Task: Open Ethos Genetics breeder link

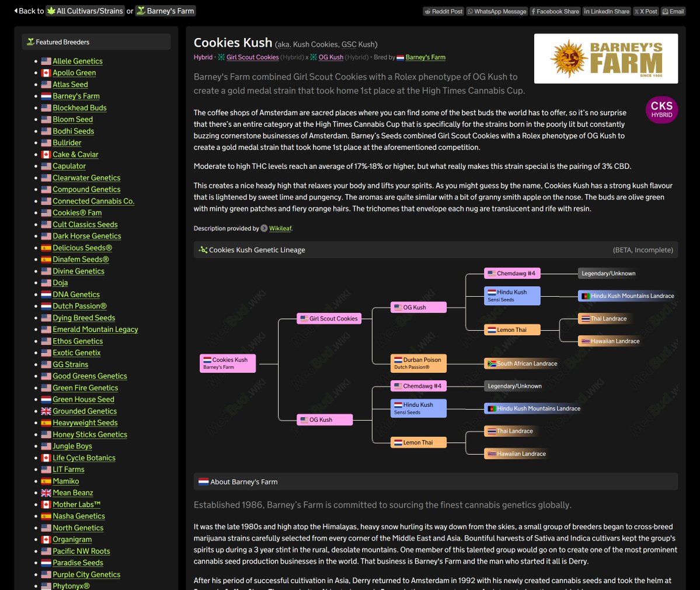Action: click(x=78, y=341)
